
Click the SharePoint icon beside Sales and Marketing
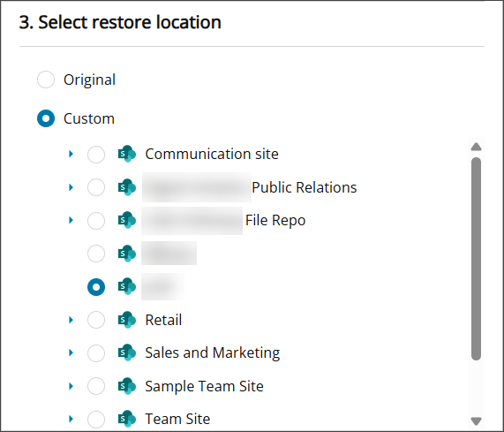point(126,352)
